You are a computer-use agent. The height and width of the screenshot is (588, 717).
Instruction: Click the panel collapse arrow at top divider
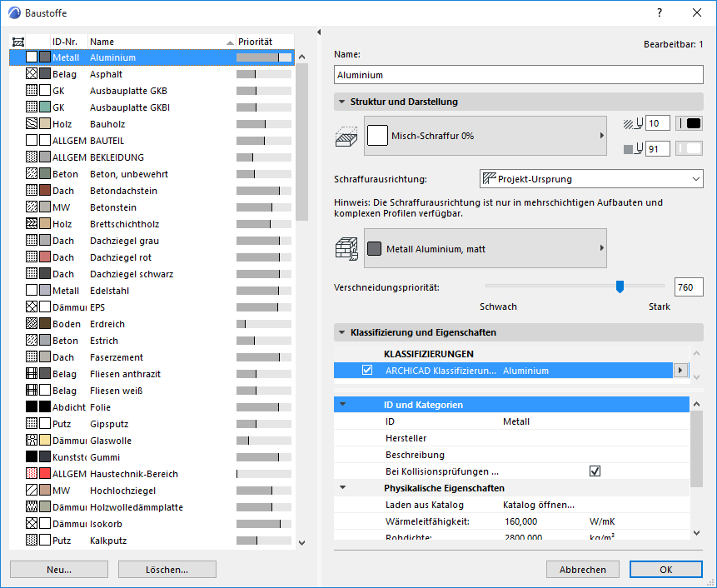pos(319,32)
